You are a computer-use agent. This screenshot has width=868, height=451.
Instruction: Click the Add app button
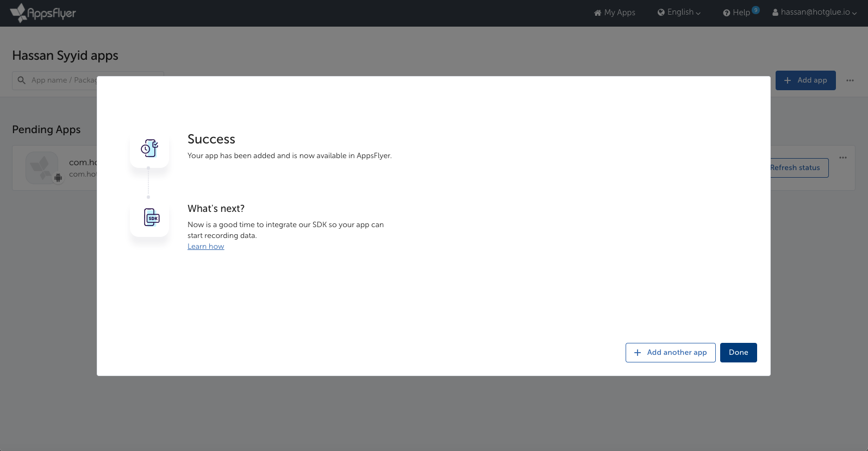pos(805,80)
